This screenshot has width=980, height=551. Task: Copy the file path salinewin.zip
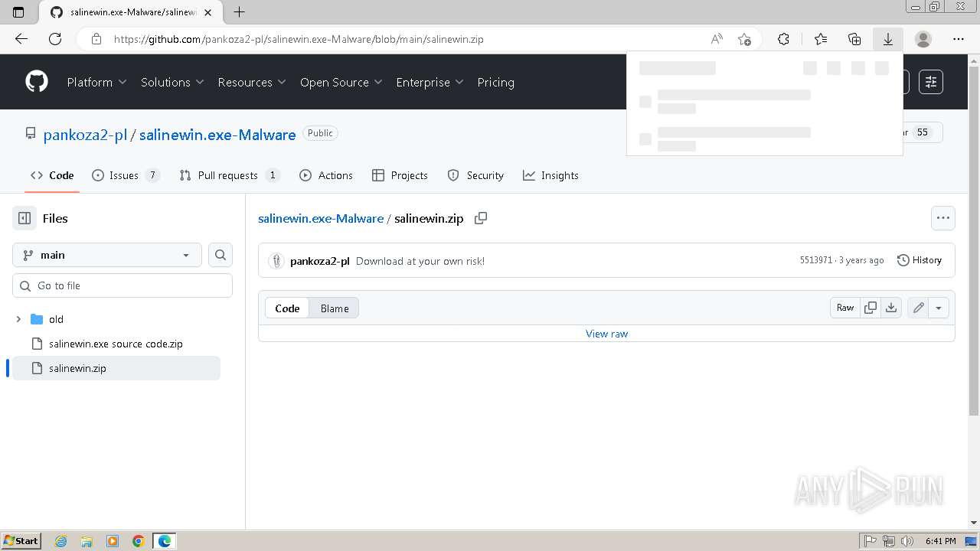click(481, 218)
